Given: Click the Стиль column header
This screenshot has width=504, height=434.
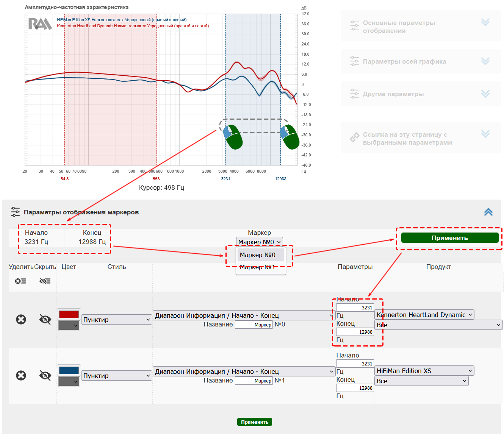Looking at the screenshot, I should [117, 267].
